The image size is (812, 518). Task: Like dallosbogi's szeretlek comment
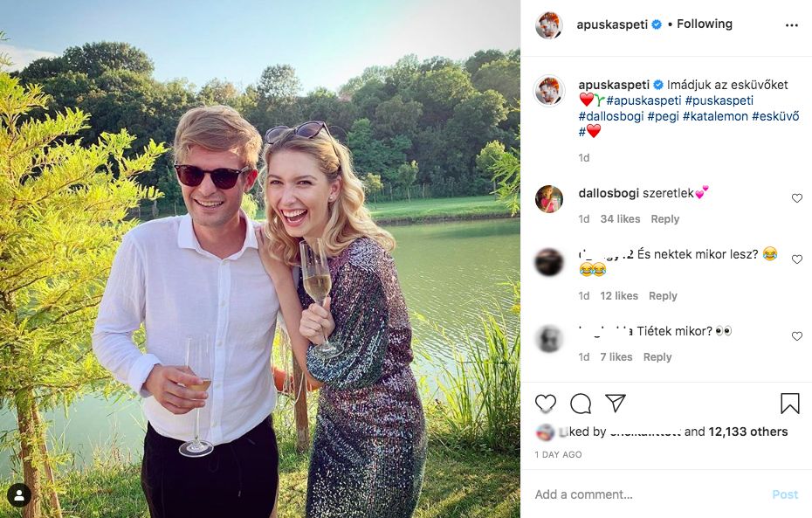(796, 199)
